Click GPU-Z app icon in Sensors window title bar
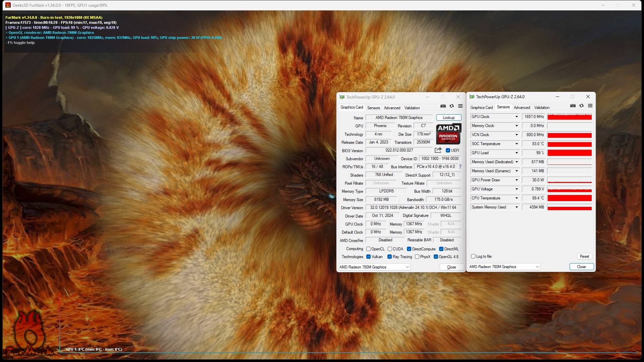 [x=472, y=97]
